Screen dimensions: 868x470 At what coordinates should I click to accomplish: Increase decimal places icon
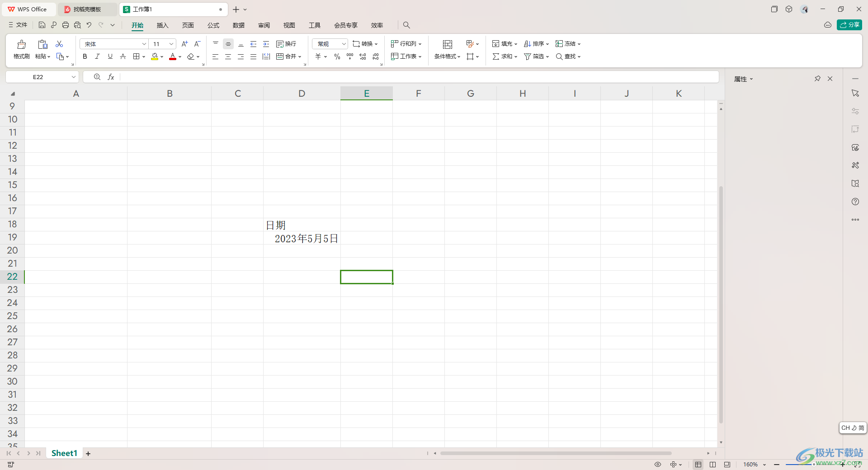tap(363, 56)
